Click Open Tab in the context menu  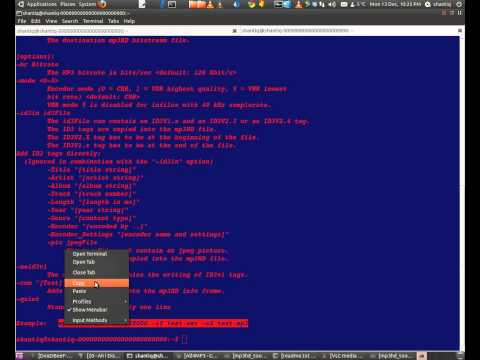click(x=96, y=262)
